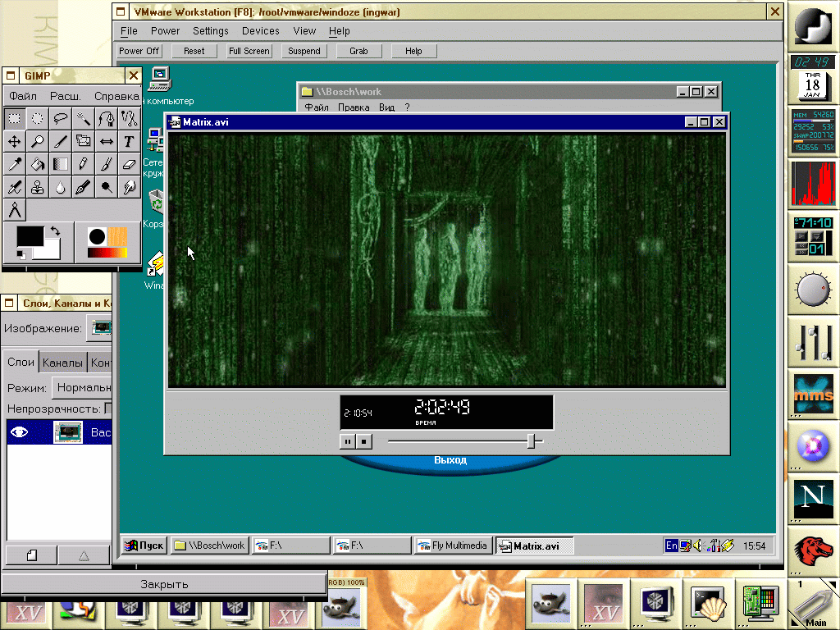Open GIMP Справка menu
This screenshot has width=840, height=630.
click(x=116, y=97)
